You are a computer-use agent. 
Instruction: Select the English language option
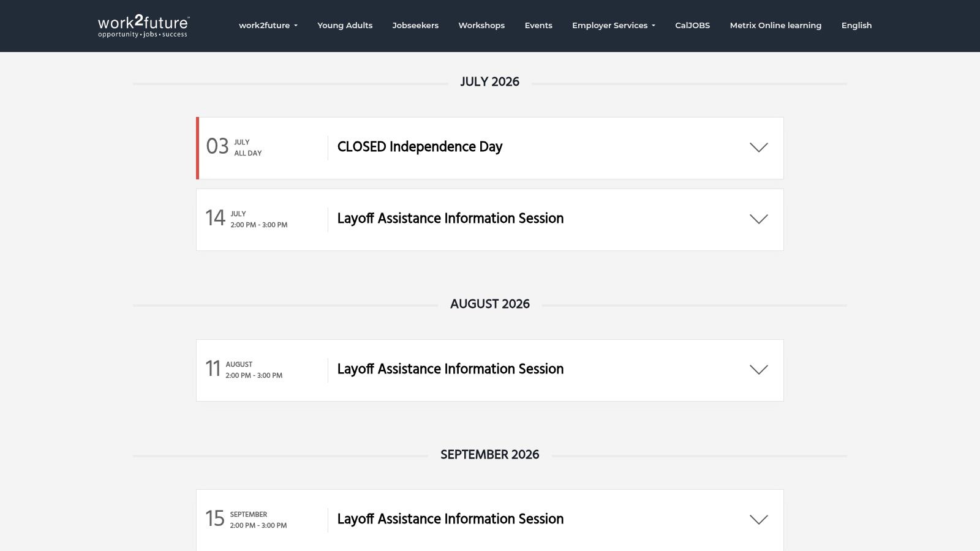(x=856, y=25)
